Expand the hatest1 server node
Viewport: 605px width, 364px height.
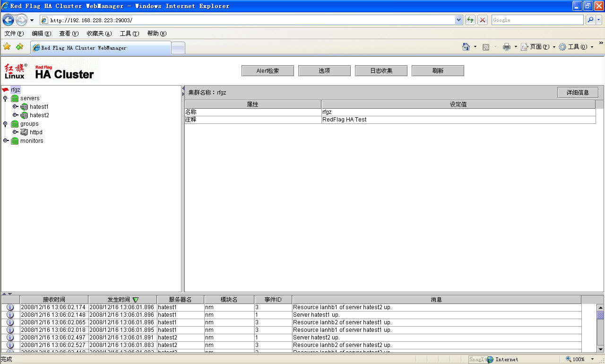click(15, 107)
